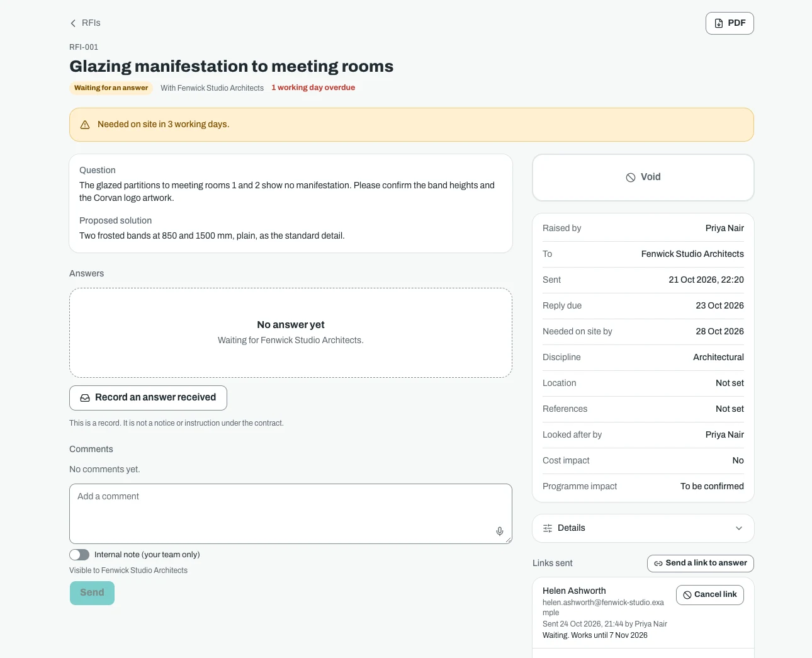
Task: Click the 'Glazing manifestation to meeting rooms' title
Action: point(231,67)
